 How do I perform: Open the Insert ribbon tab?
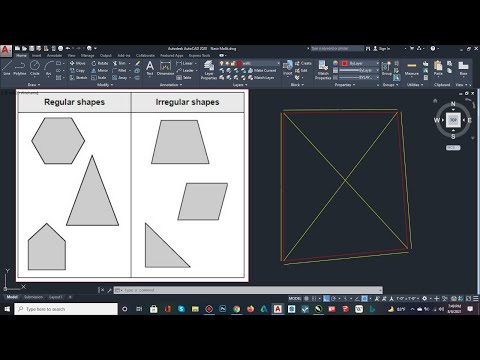coord(36,56)
